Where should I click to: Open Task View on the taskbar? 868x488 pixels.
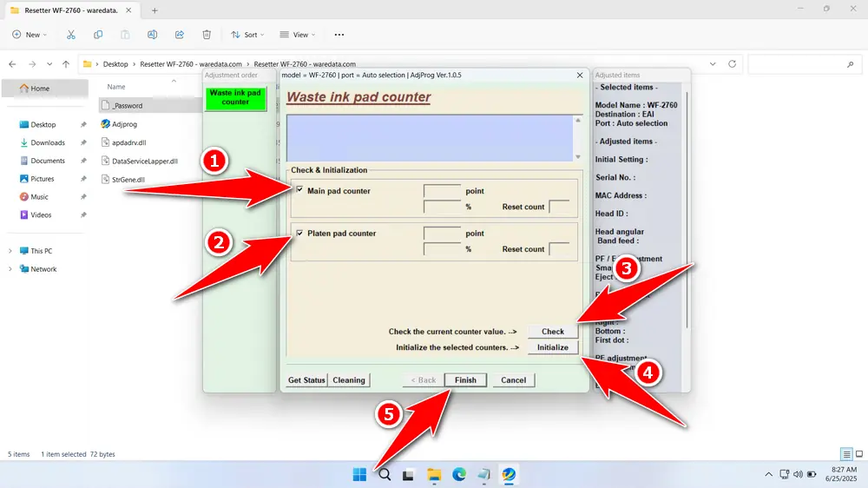[x=409, y=475]
